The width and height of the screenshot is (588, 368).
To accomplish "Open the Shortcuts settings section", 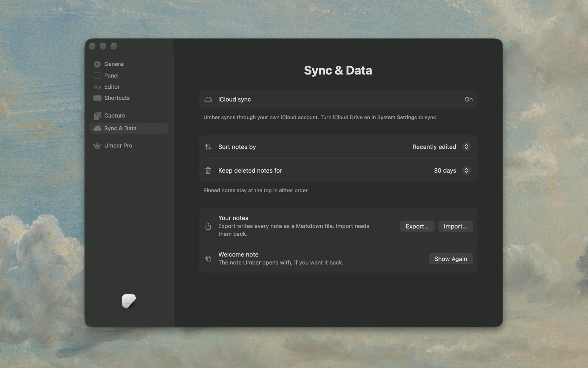I will (129, 98).
